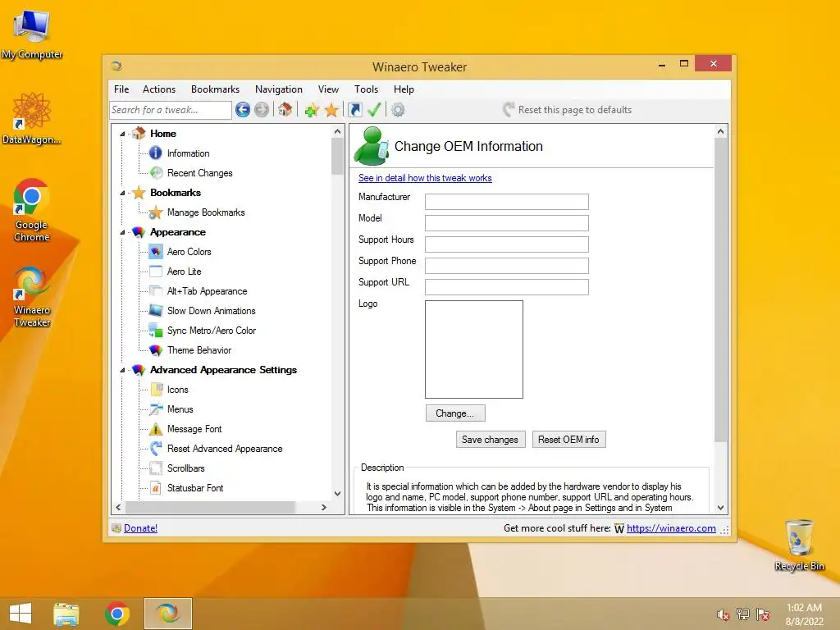Click the Home toolbar icon
840x630 pixels.
pos(285,109)
